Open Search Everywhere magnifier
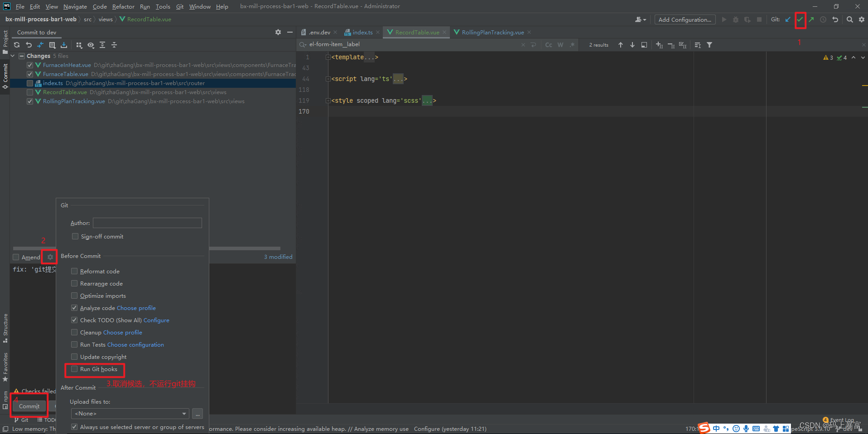 [x=850, y=19]
